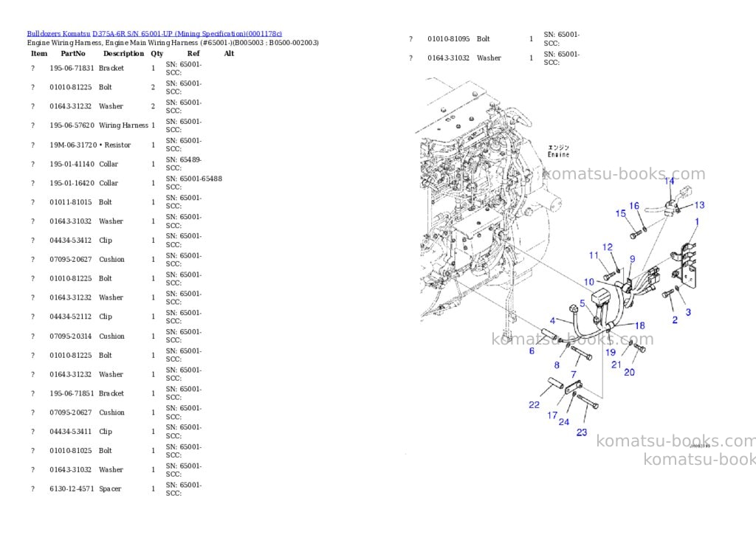Select the Engine Wiring Harness title line

(x=173, y=42)
